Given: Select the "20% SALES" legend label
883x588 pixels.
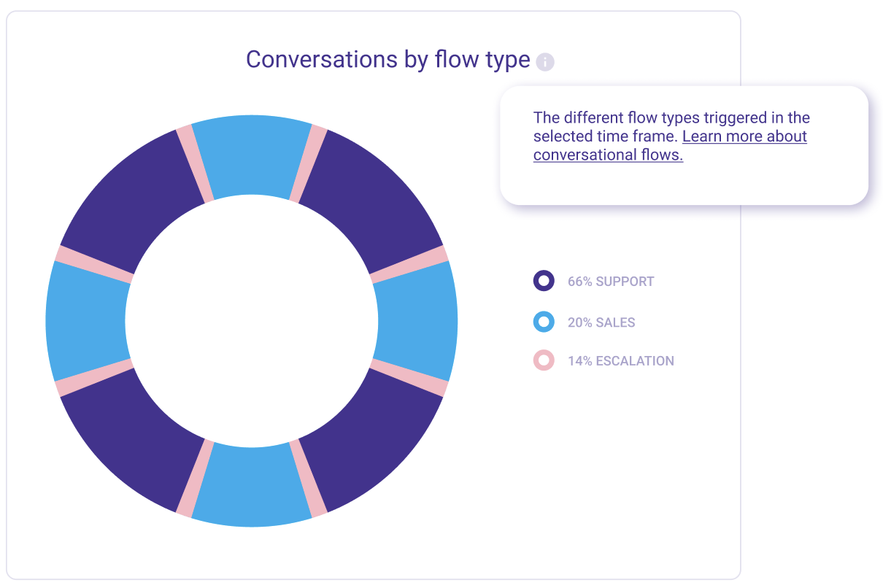Looking at the screenshot, I should (x=601, y=322).
